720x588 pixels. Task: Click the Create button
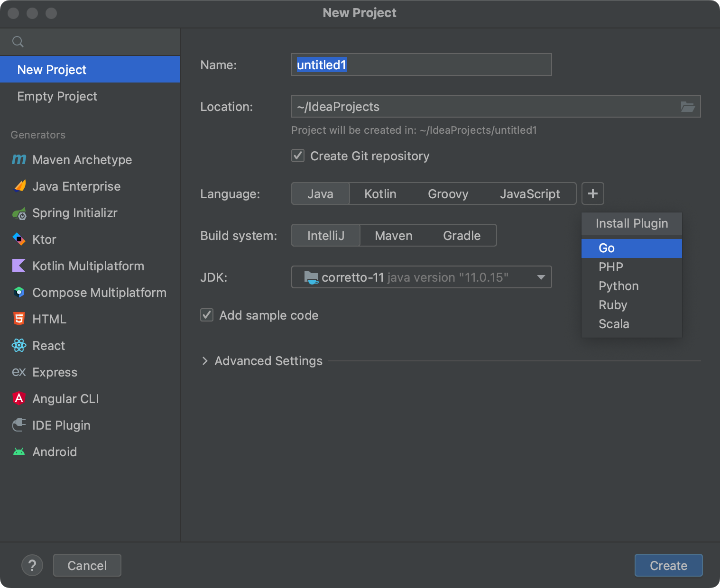[x=668, y=565]
